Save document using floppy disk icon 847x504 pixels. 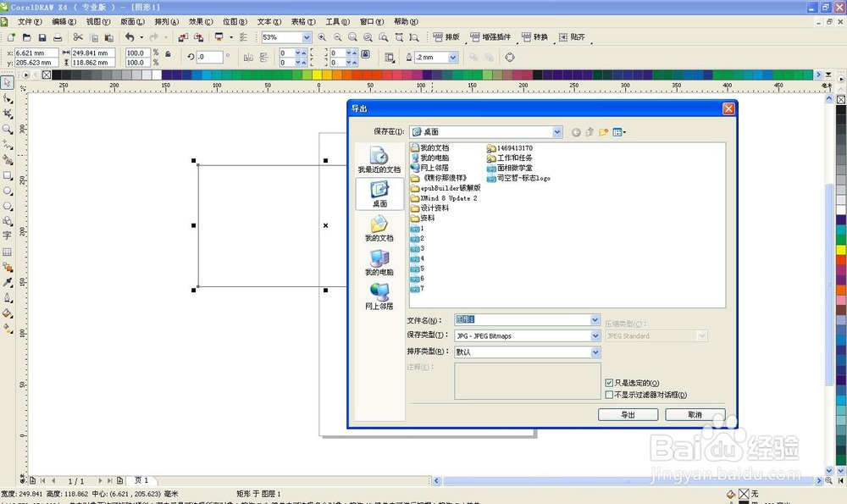coord(42,37)
